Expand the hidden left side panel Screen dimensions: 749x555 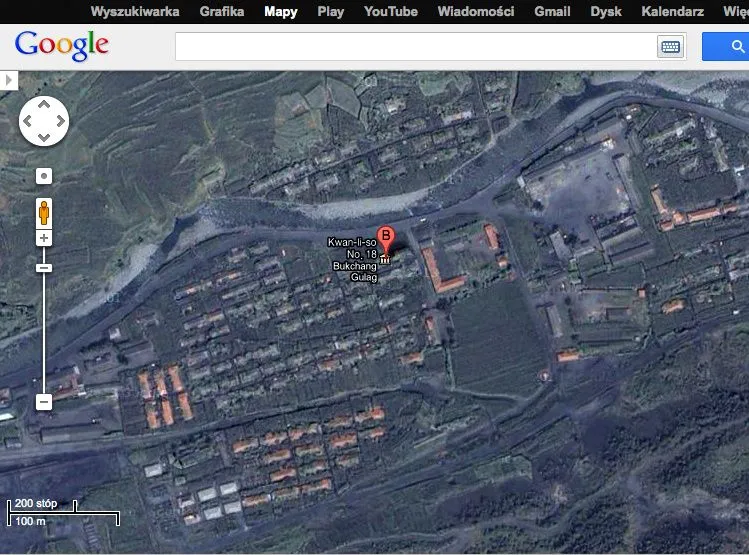point(9,79)
